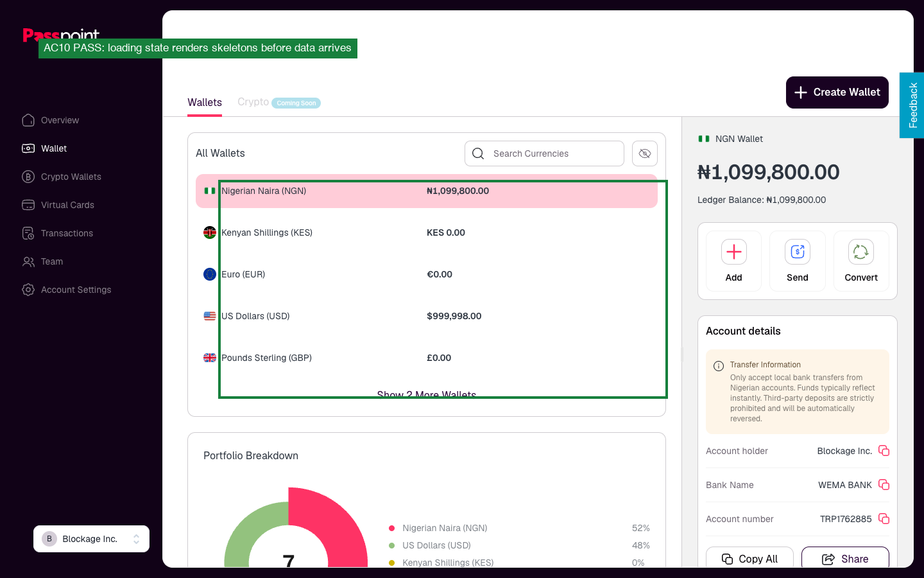Open Crypto Wallets from the sidebar

click(x=61, y=177)
